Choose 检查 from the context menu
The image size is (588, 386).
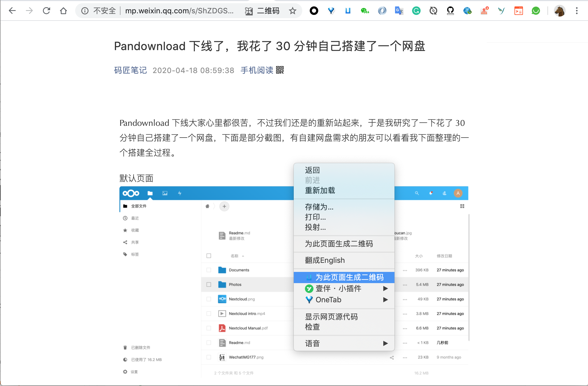[x=344, y=327]
